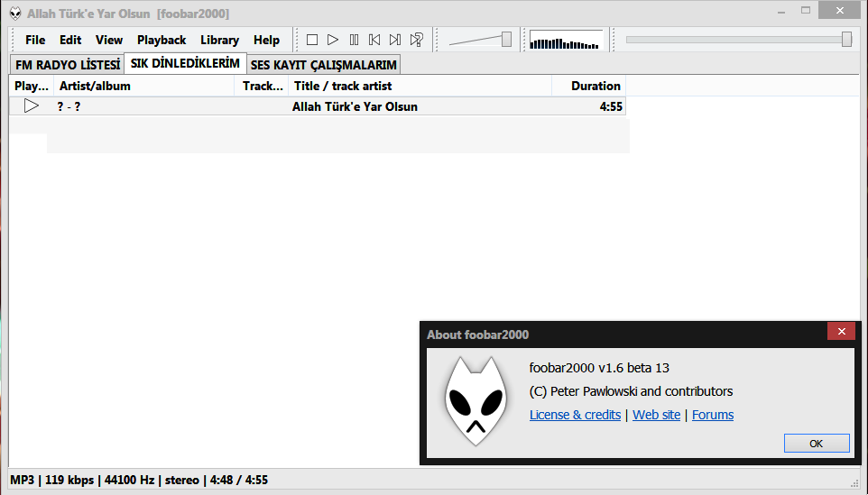The image size is (868, 495).
Task: Open the Web site link
Action: coord(657,415)
